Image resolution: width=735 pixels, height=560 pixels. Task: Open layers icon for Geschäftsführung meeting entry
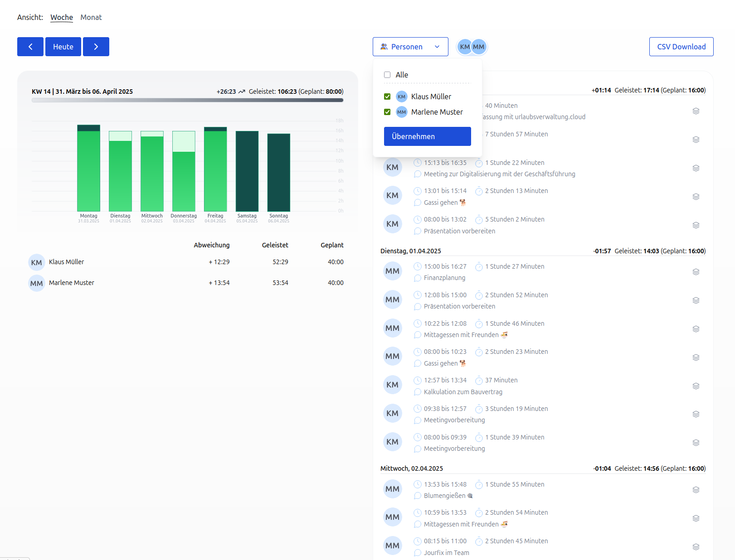tap(696, 168)
